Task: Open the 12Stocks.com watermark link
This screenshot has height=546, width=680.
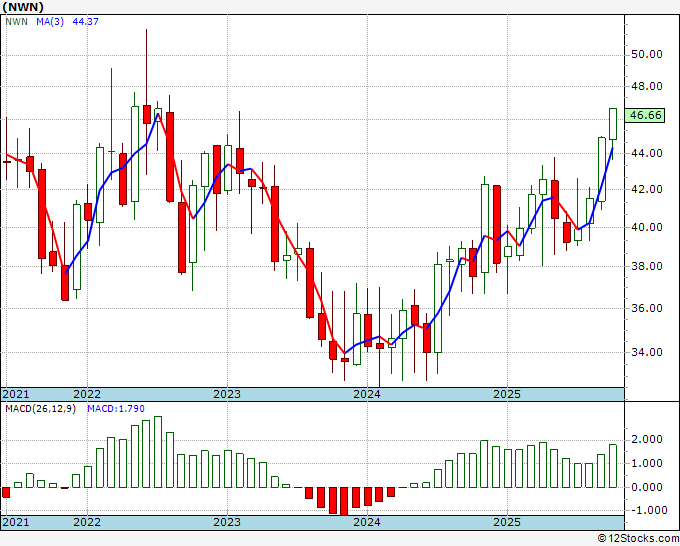Action: (639, 538)
